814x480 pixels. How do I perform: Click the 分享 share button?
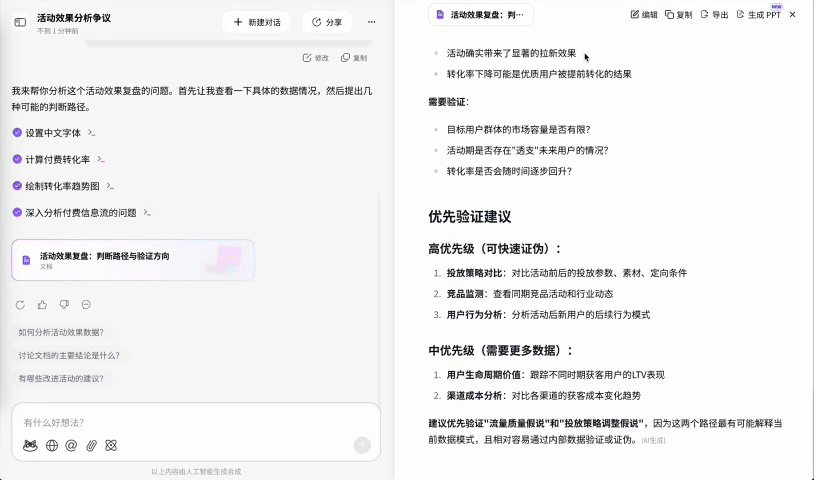pyautogui.click(x=326, y=22)
